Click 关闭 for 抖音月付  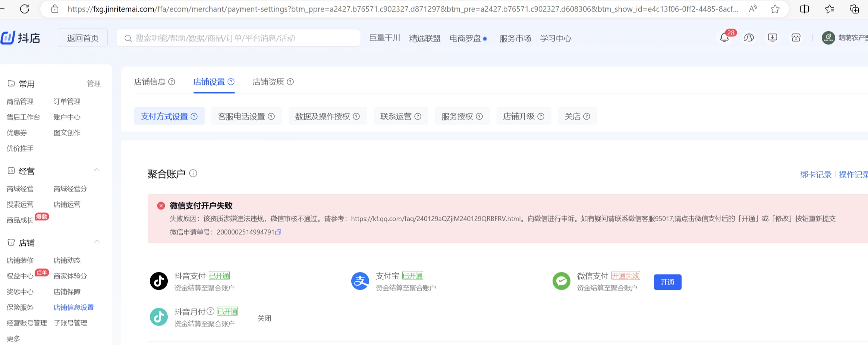pyautogui.click(x=264, y=318)
